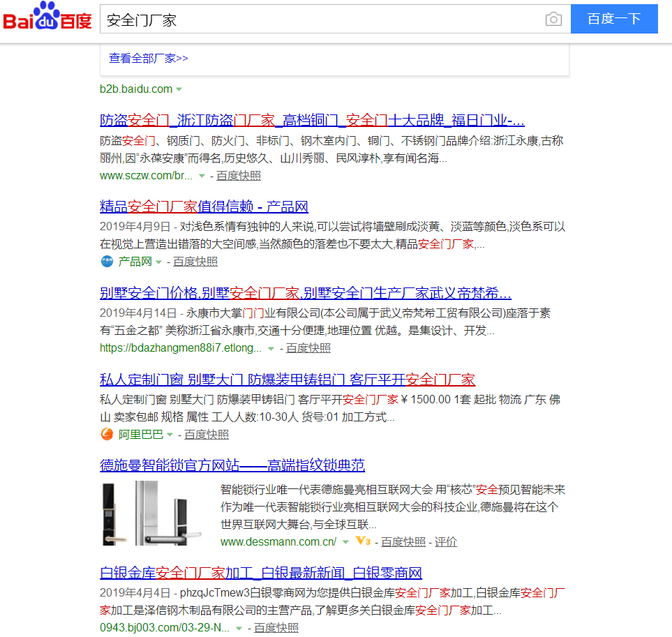Viewport: 672px width, 637px height.
Task: Open 百度快照 for 产品网 result
Action: point(195,262)
